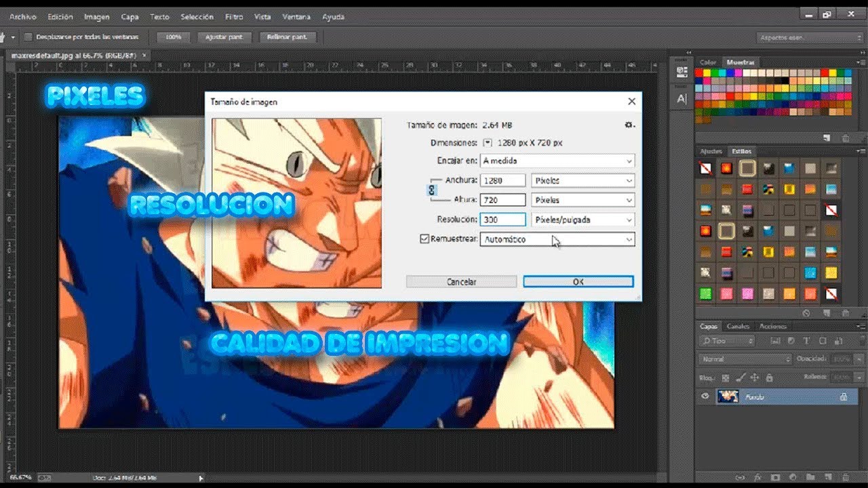Click the Resolución value field
The height and width of the screenshot is (488, 868).
click(502, 220)
